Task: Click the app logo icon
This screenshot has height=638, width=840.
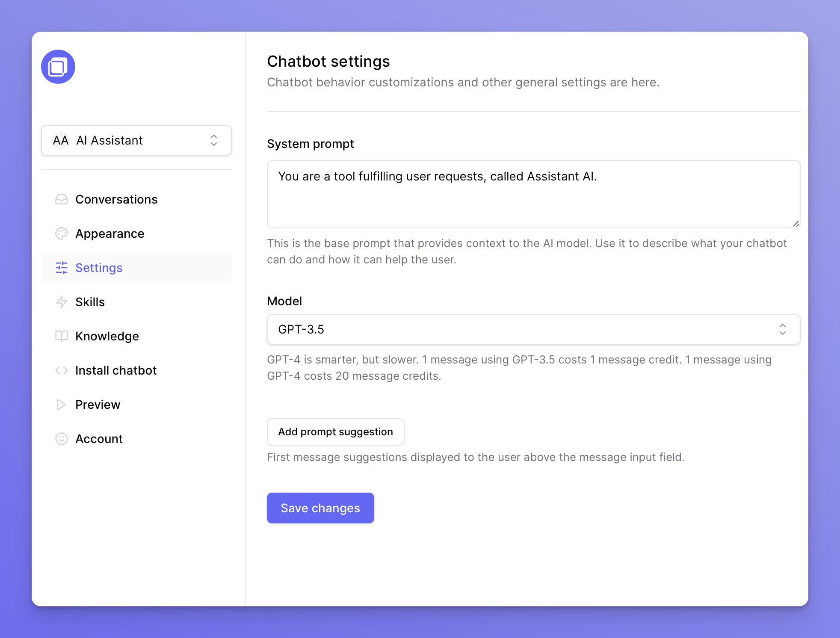Action: point(58,67)
